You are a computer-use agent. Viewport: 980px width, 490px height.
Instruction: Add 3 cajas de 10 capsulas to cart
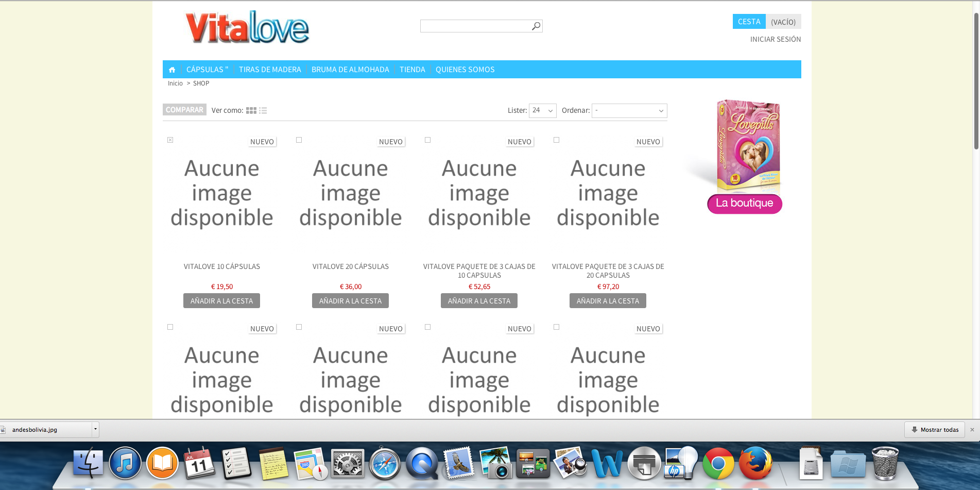(x=479, y=301)
